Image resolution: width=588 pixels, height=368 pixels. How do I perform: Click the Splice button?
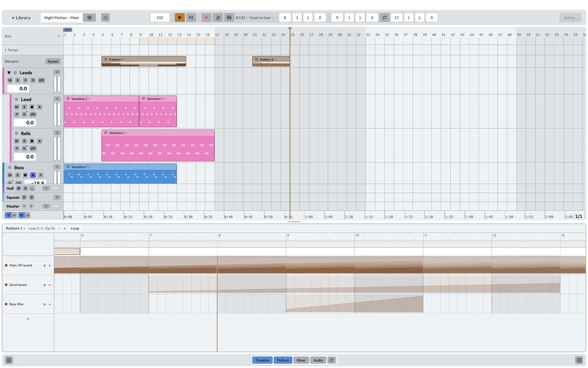pos(570,18)
